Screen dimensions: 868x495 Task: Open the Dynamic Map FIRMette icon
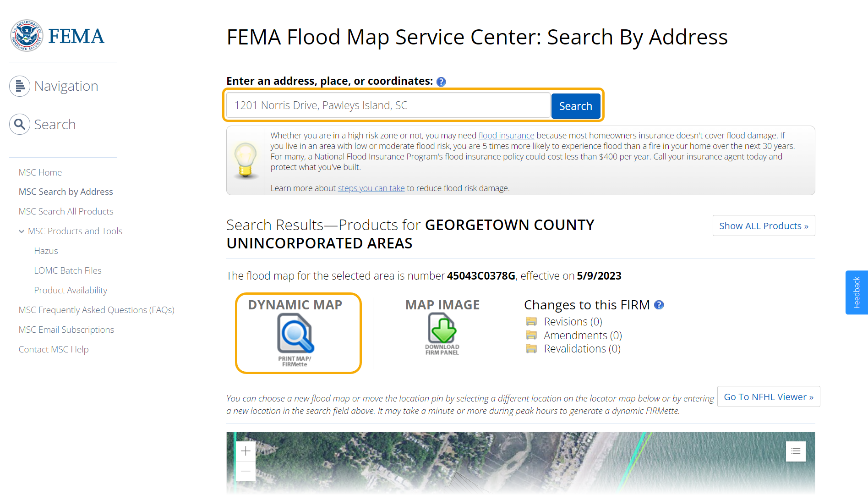coord(295,335)
